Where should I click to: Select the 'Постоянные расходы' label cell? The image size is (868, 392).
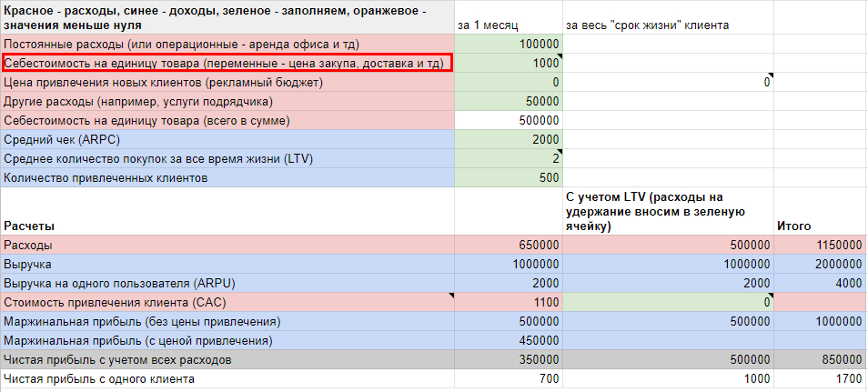point(227,44)
